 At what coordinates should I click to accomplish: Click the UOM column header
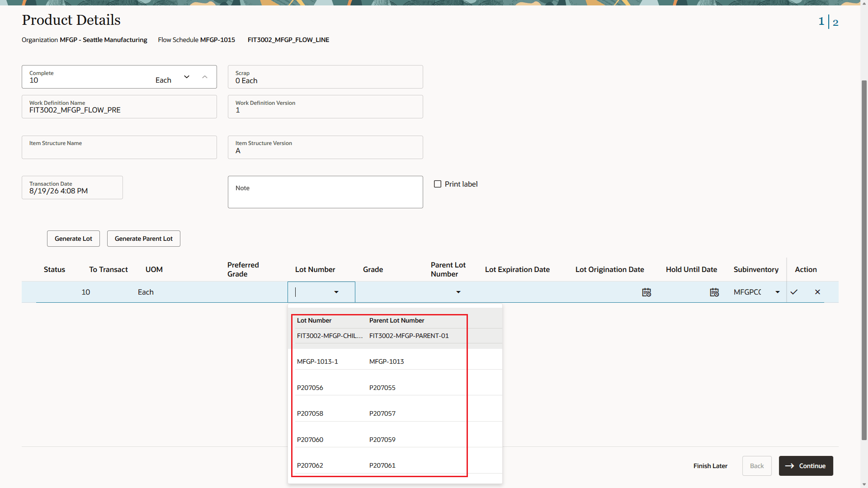[154, 269]
